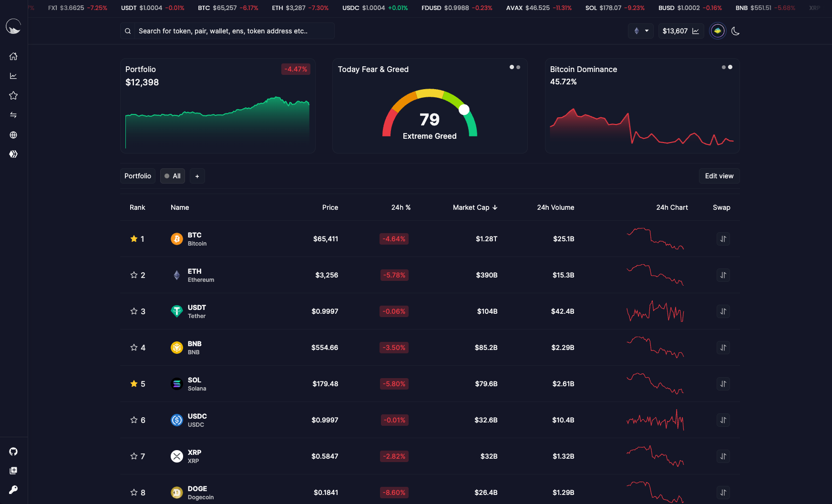Favorite XRP with its star

click(134, 456)
